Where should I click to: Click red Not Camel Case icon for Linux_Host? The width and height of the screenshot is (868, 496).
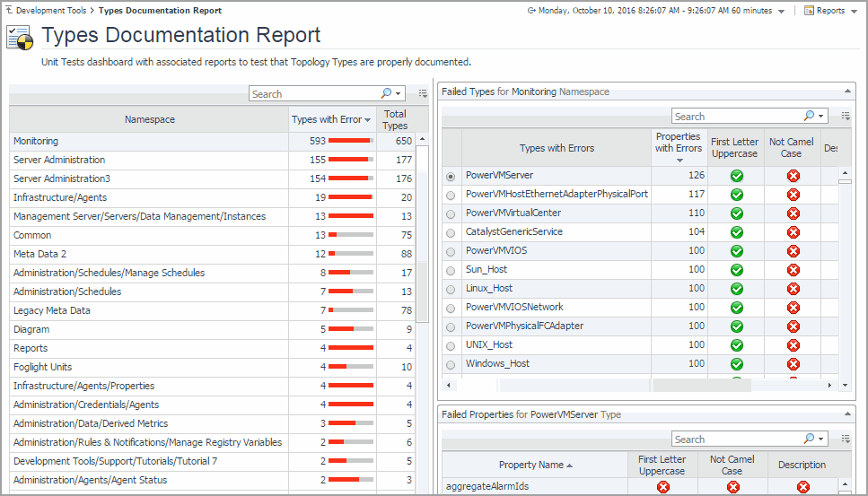tap(793, 289)
